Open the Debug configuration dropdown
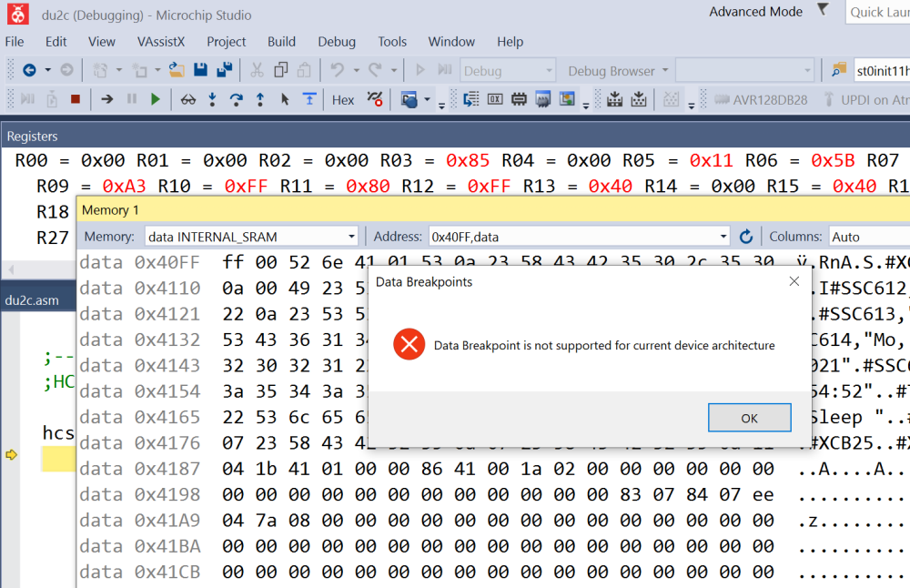910x588 pixels. pos(508,71)
